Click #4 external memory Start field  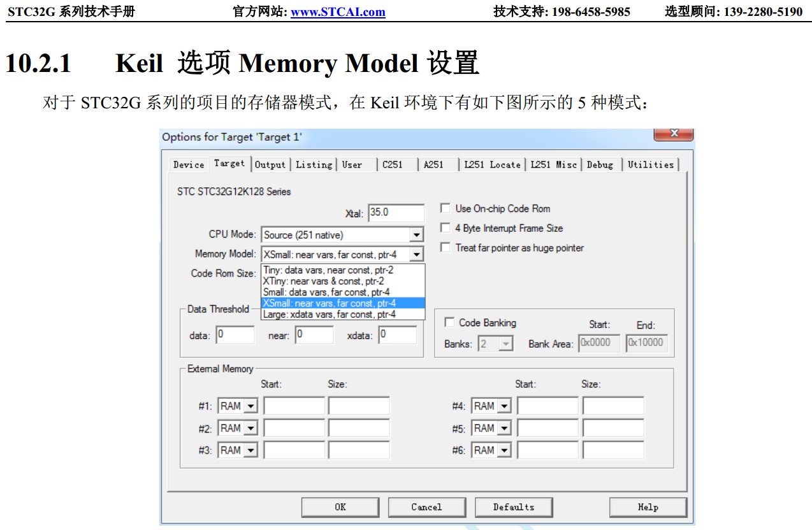(x=547, y=406)
